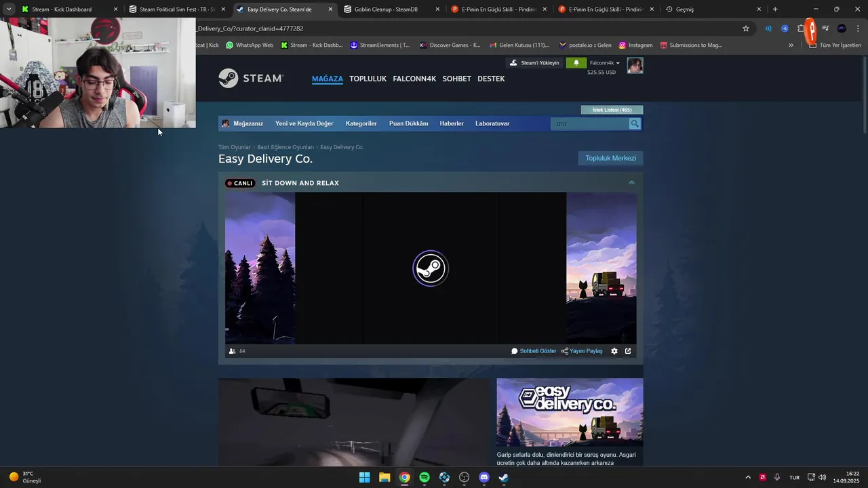Select SOHBET in Steam header
Screen dimensions: 868x488
tap(456, 79)
